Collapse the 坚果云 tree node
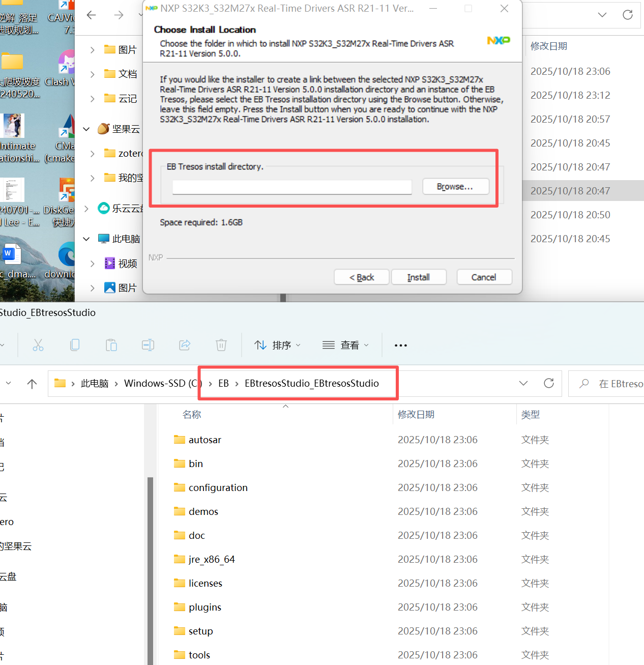Image resolution: width=644 pixels, height=665 pixels. (86, 129)
